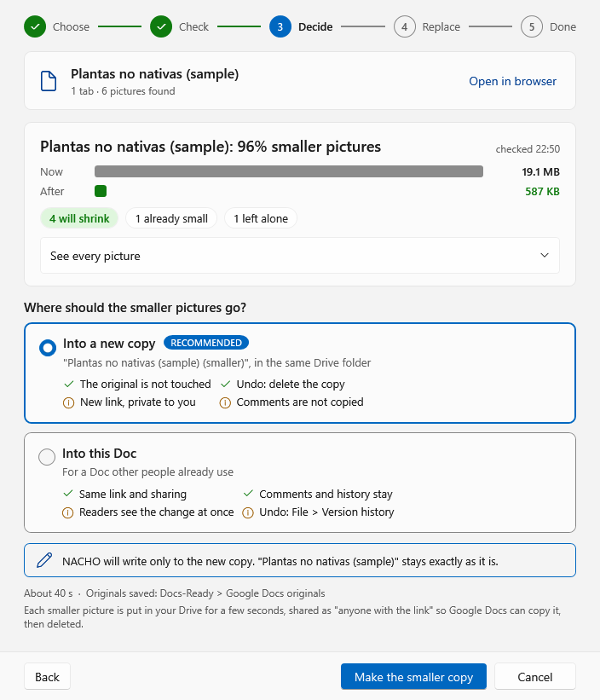The image size is (600, 700).
Task: Select 'Into a new copy' radio button
Action: (x=48, y=348)
